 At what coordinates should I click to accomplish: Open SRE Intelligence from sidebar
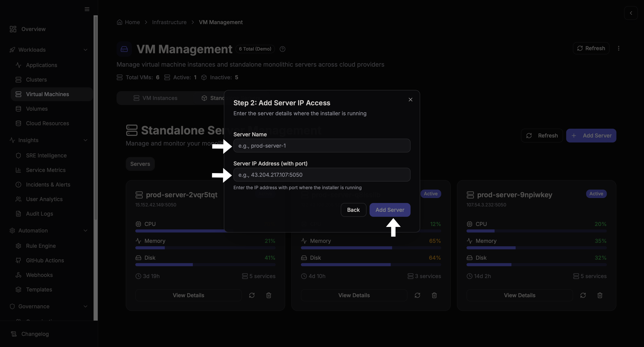coord(46,155)
